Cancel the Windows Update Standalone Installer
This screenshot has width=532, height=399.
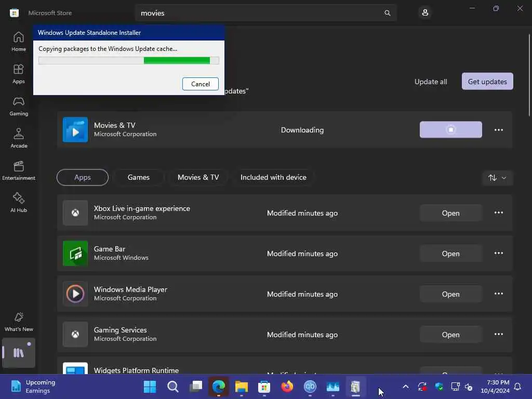click(x=200, y=84)
